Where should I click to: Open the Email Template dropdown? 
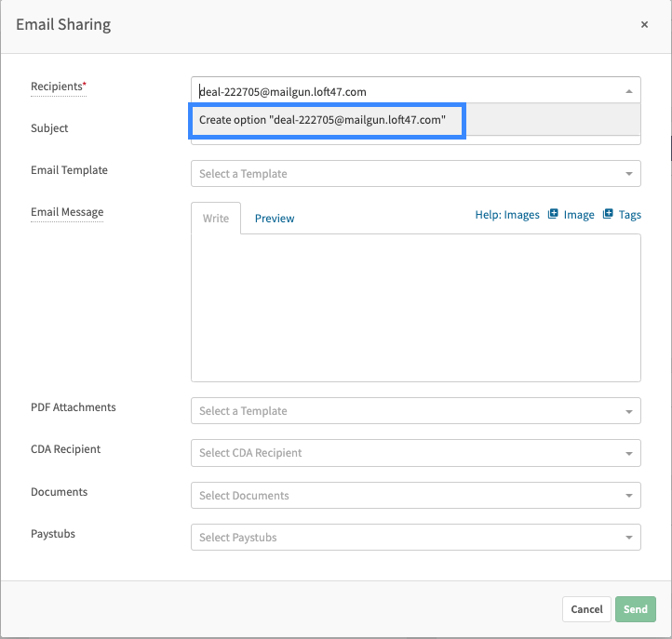point(416,173)
